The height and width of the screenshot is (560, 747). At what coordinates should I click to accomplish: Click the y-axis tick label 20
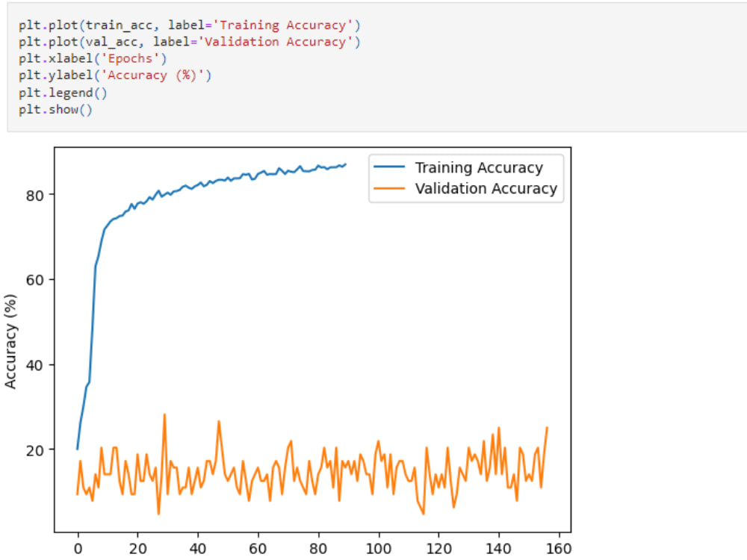35,450
